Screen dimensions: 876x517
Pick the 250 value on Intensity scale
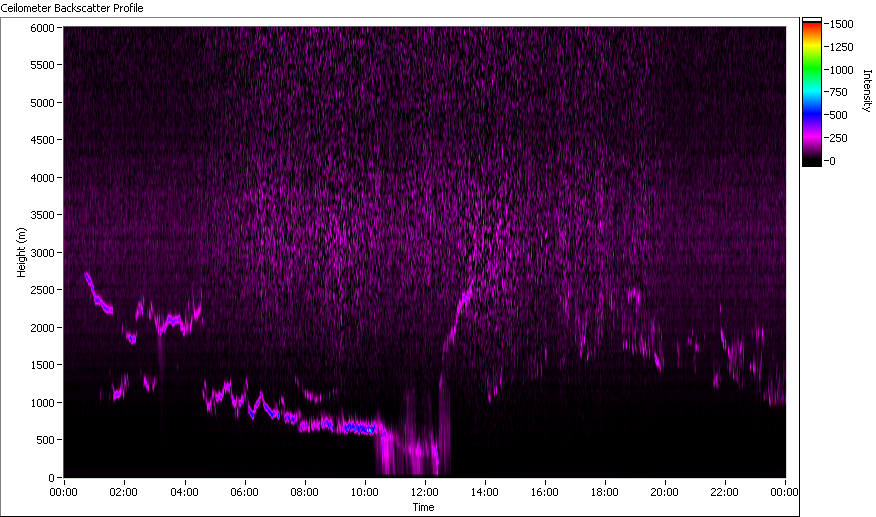pos(839,138)
